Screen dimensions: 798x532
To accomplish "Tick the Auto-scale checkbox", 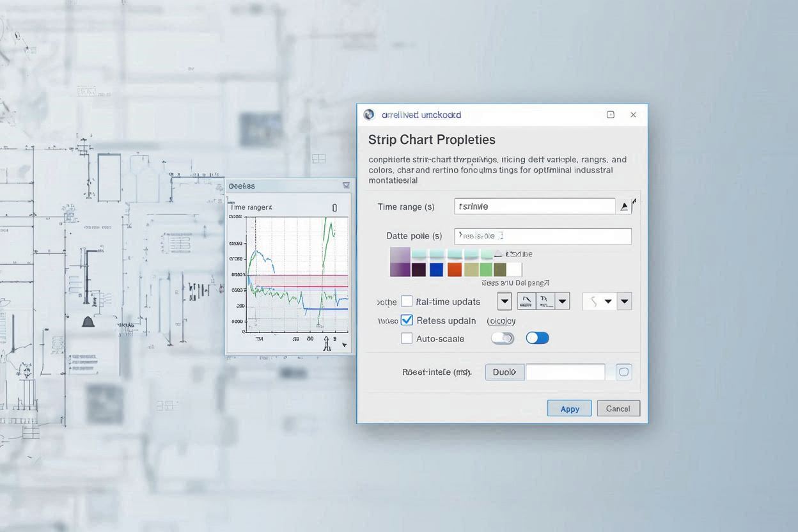I will pyautogui.click(x=407, y=338).
